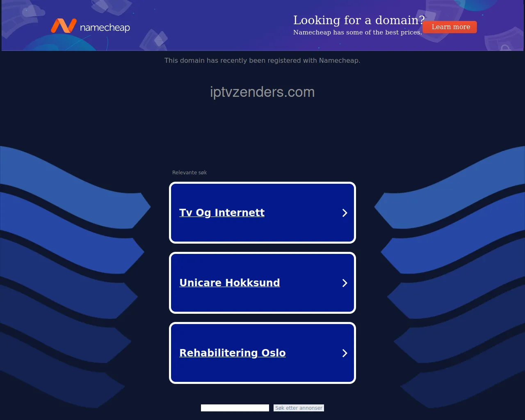Click the chevron next to Rehabilitering Oslo
Screen dimensions: 525x420
pos(345,353)
